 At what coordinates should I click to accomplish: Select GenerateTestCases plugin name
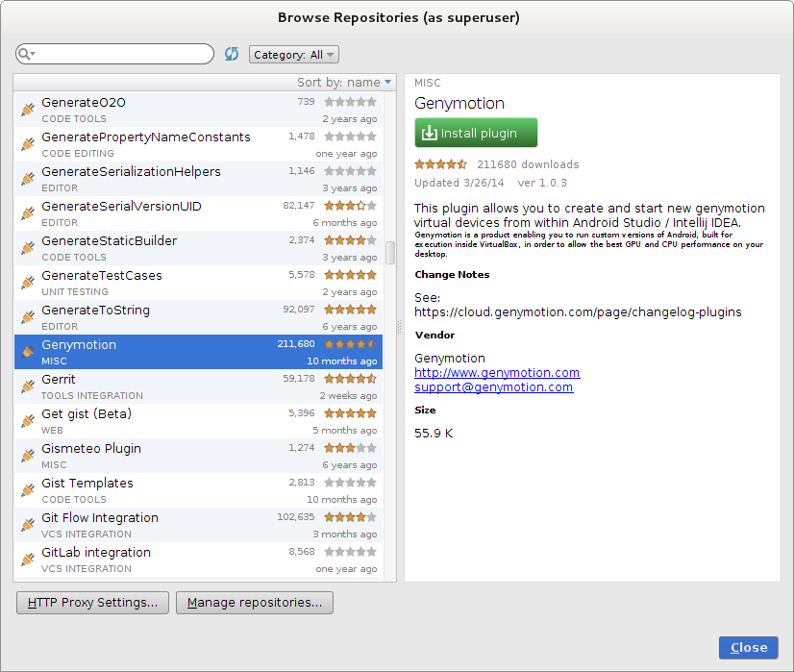pyautogui.click(x=102, y=276)
